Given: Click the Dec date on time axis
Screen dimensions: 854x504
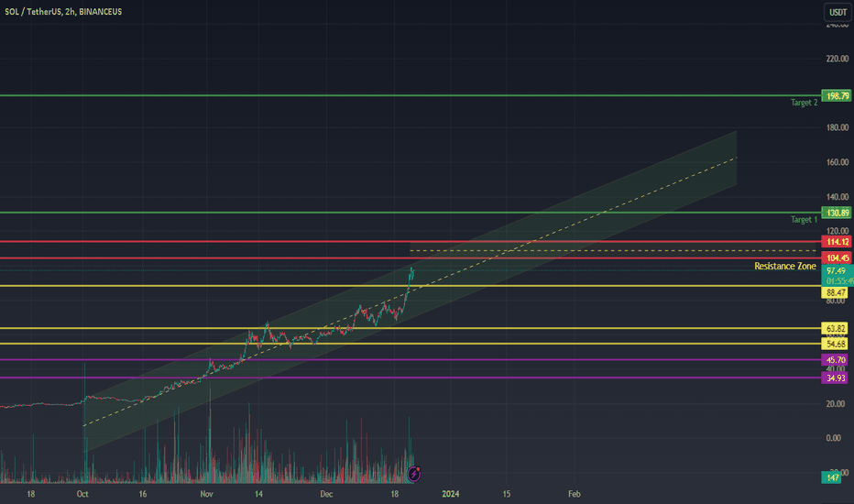Looking at the screenshot, I should 326,494.
